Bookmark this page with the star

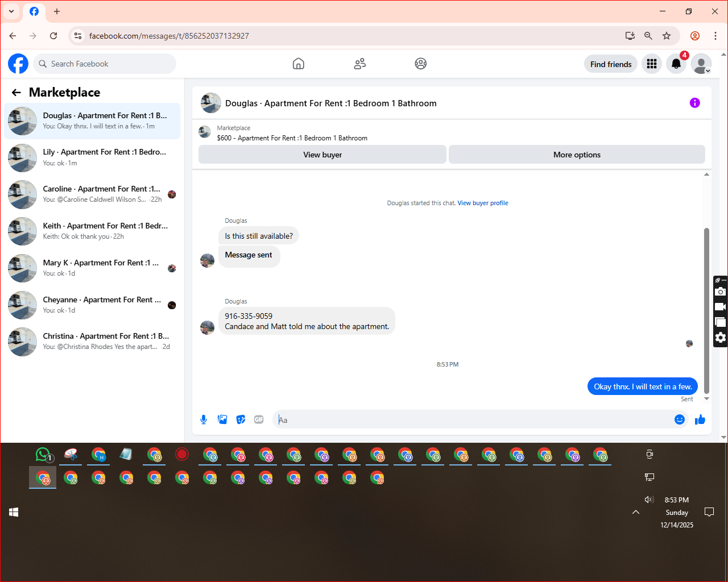click(667, 36)
